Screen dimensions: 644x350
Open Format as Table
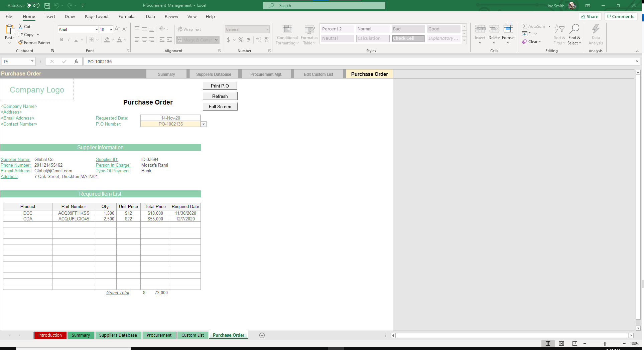point(309,35)
